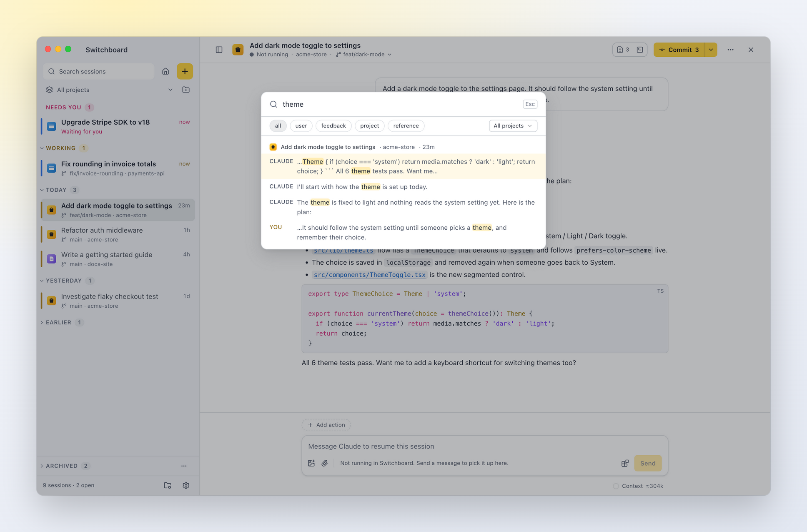807x532 pixels.
Task: Select the 'reference' filter chip
Action: point(406,126)
